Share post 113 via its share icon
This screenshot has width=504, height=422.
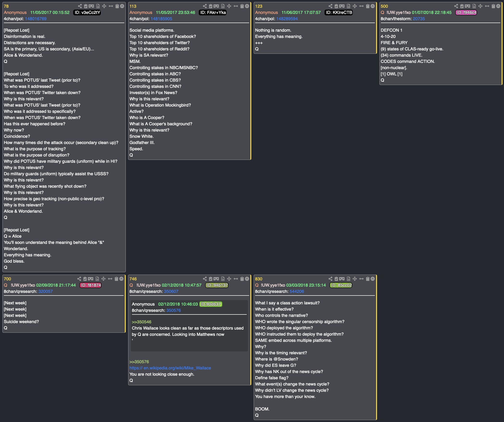click(205, 6)
